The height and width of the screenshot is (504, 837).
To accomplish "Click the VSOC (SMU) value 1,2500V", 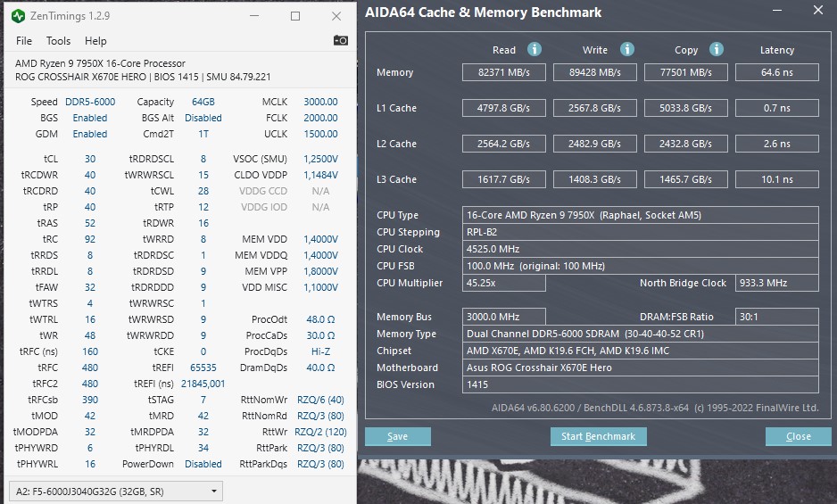I will (x=321, y=159).
